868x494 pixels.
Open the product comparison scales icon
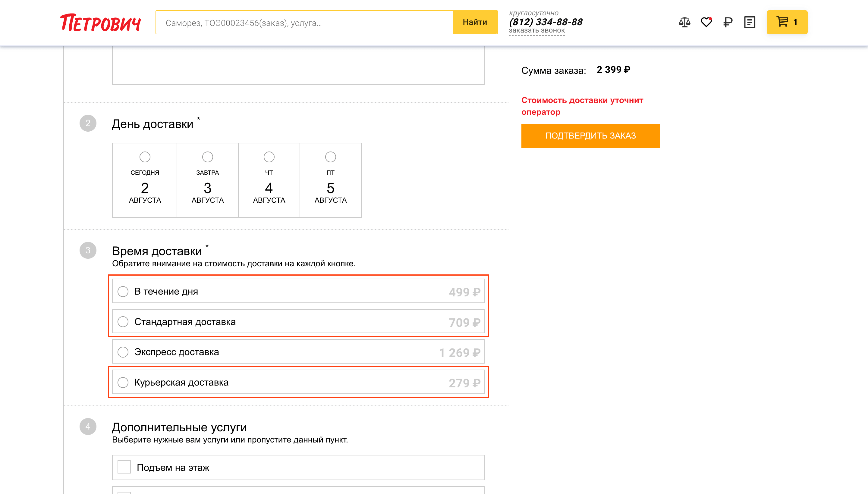tap(684, 22)
